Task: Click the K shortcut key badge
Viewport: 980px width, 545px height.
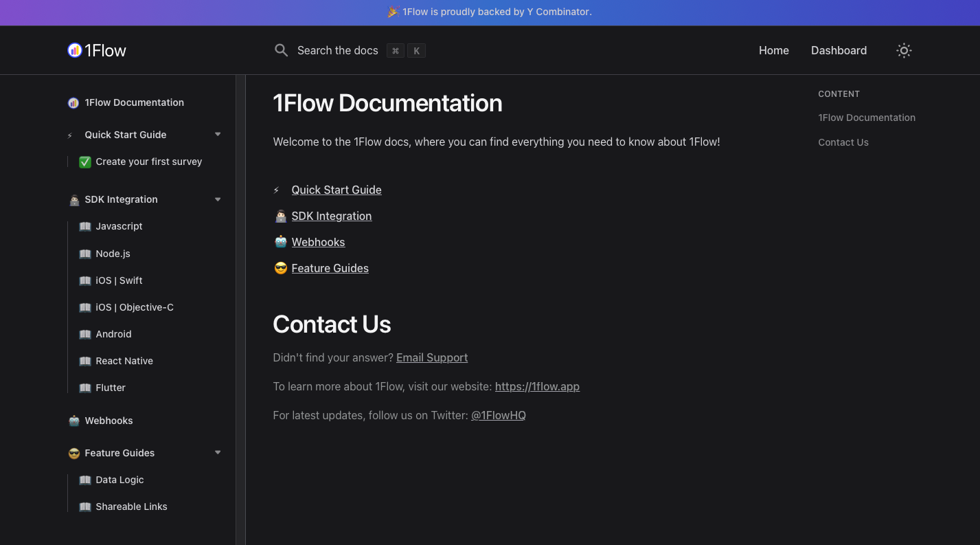Action: tap(417, 51)
